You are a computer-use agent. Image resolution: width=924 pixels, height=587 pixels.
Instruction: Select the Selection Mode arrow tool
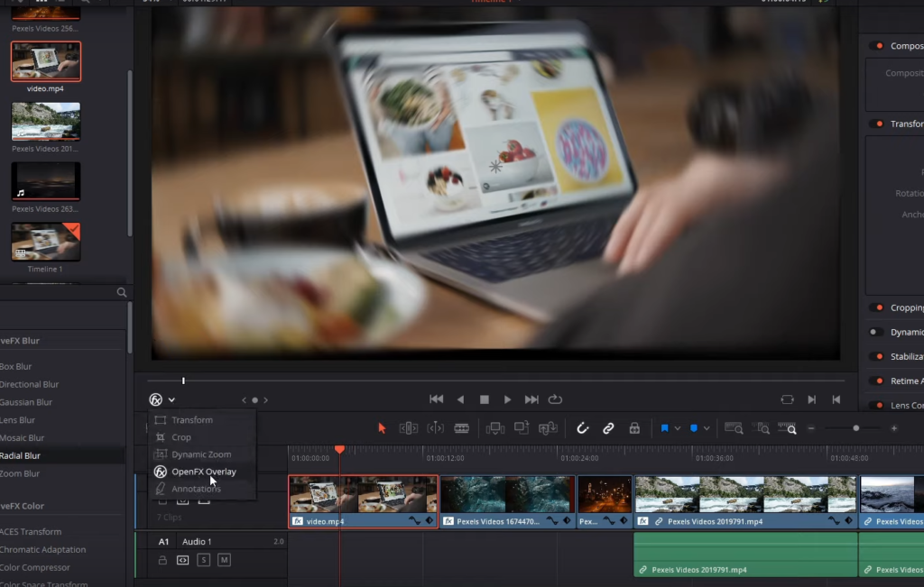(x=382, y=428)
